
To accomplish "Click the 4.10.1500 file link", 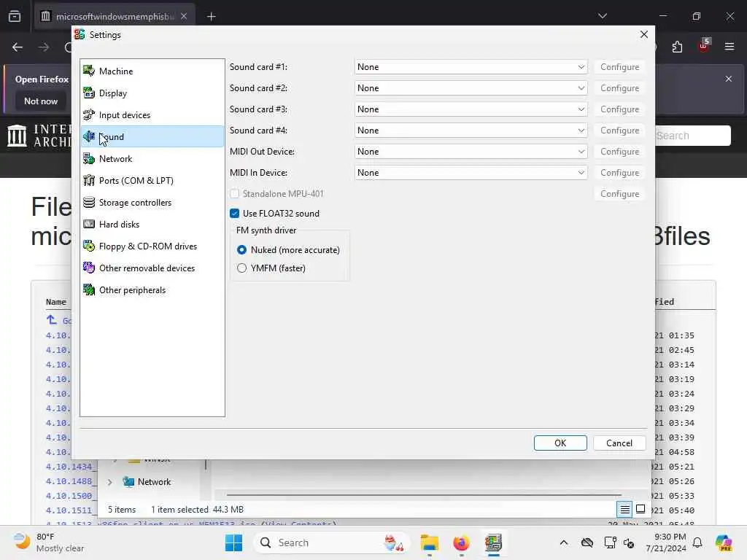I will point(69,496).
